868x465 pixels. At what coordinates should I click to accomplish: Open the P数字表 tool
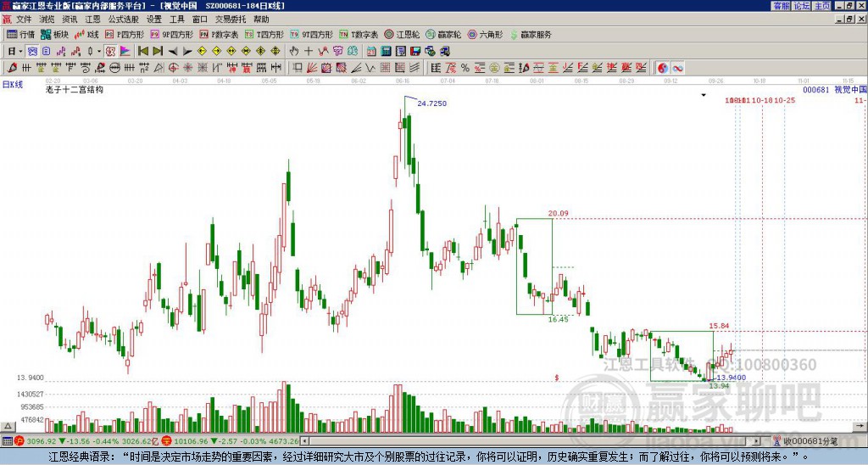pos(219,34)
